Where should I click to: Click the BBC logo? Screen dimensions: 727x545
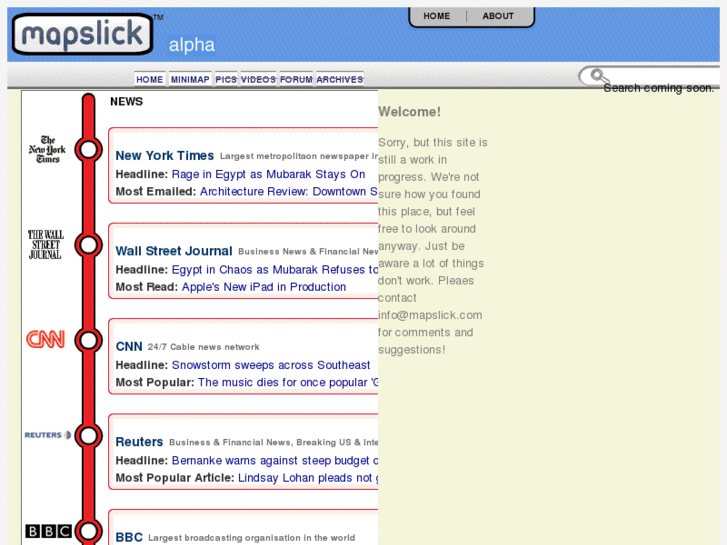click(48, 531)
